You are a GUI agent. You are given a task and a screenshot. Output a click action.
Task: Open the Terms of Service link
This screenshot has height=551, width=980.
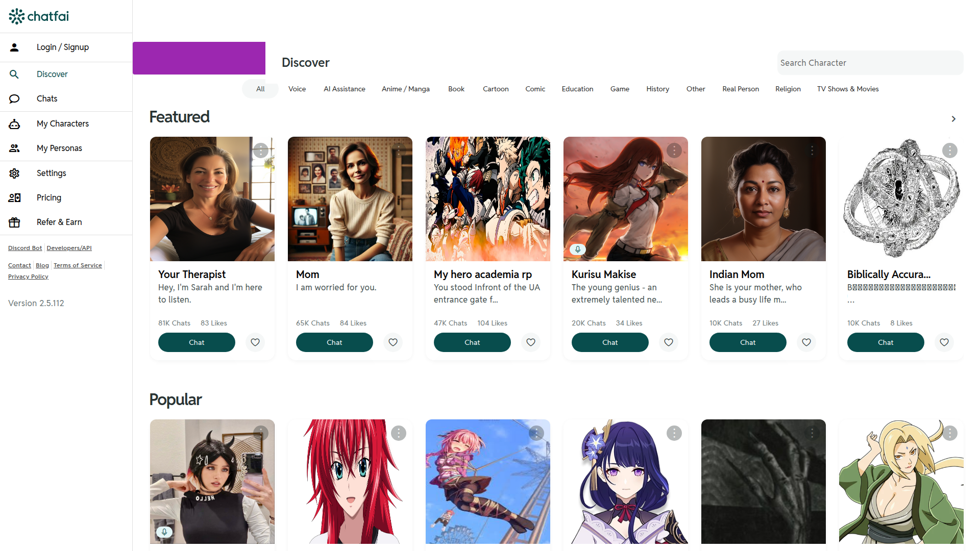tap(78, 265)
